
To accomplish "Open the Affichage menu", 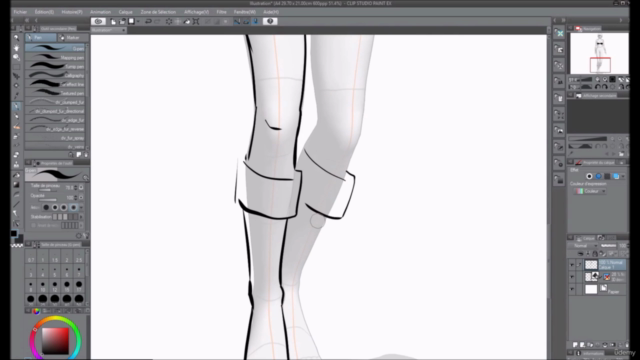I will tap(196, 12).
